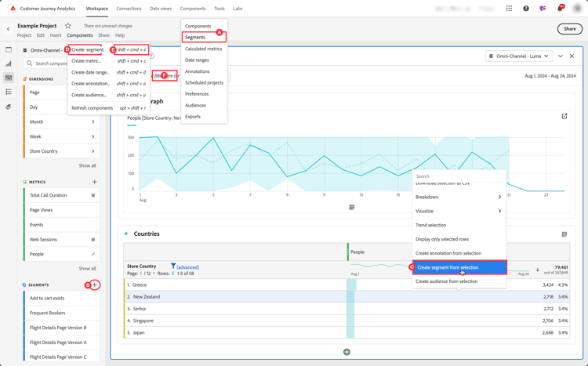Screen dimensions: 588x366
Task: Expand the Week dimension chevron
Action: (x=93, y=136)
